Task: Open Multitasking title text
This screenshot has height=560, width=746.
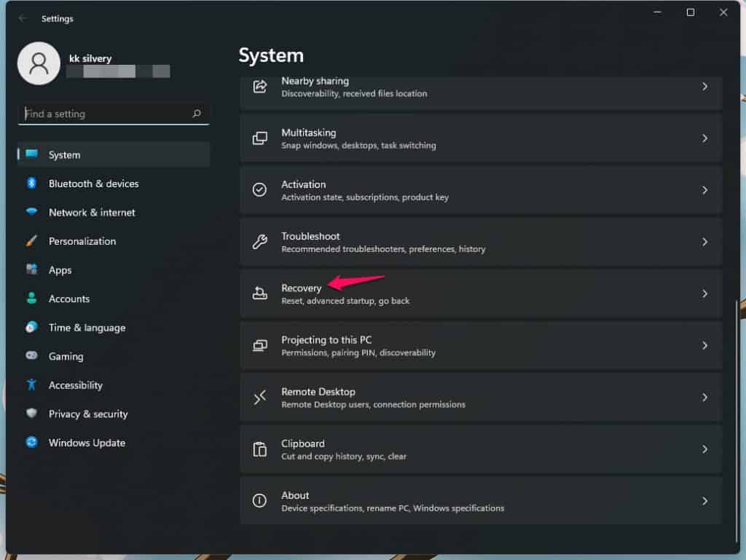Action: [x=308, y=133]
